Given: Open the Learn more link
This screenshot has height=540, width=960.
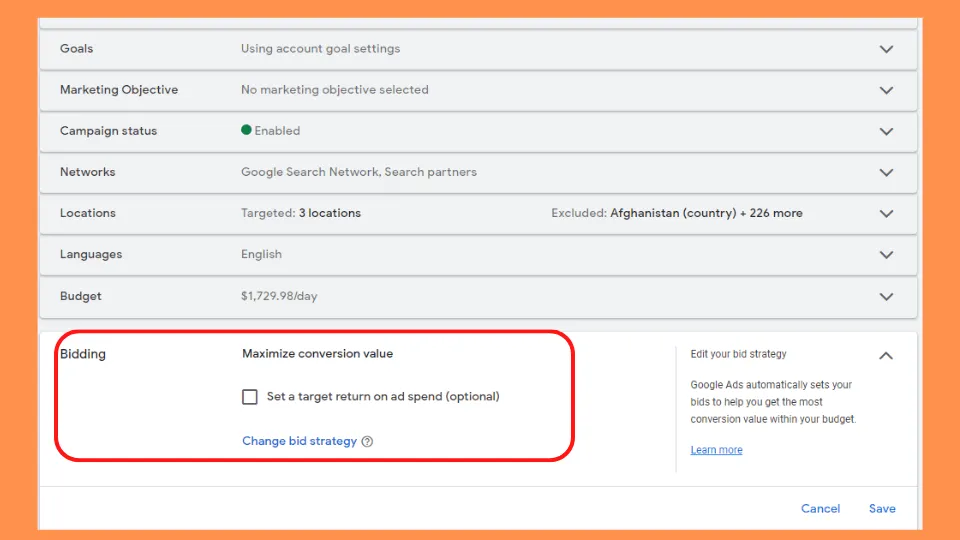Looking at the screenshot, I should (x=716, y=449).
